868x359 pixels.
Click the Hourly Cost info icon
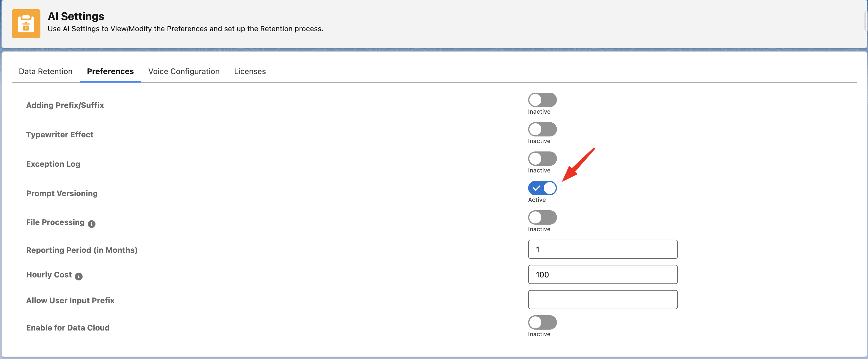pyautogui.click(x=78, y=276)
